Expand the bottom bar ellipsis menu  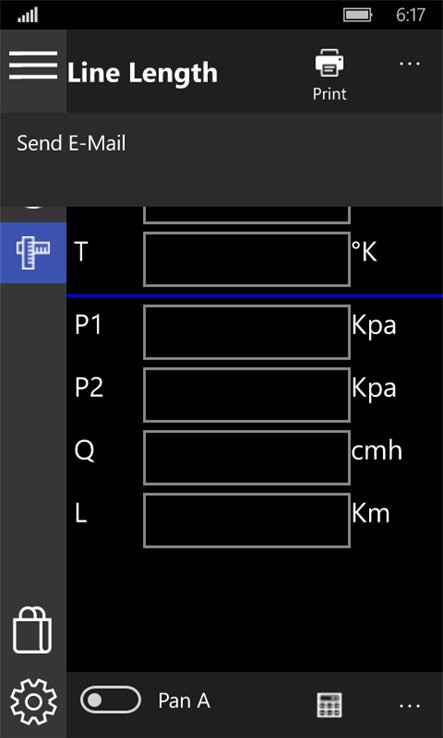pyautogui.click(x=410, y=706)
